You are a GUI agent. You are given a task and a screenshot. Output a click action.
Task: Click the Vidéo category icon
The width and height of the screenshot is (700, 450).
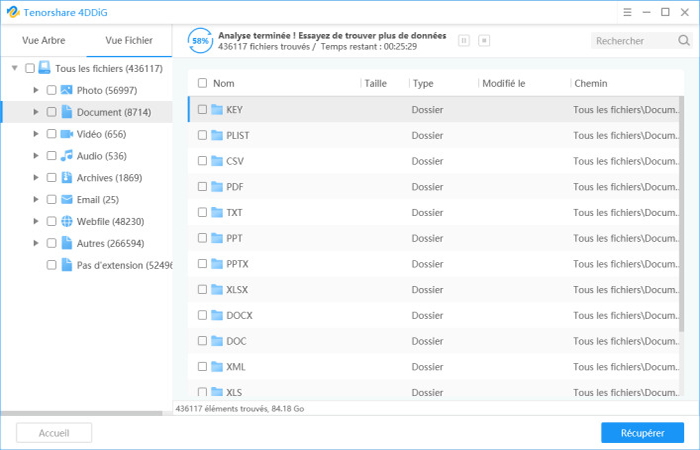coord(67,134)
